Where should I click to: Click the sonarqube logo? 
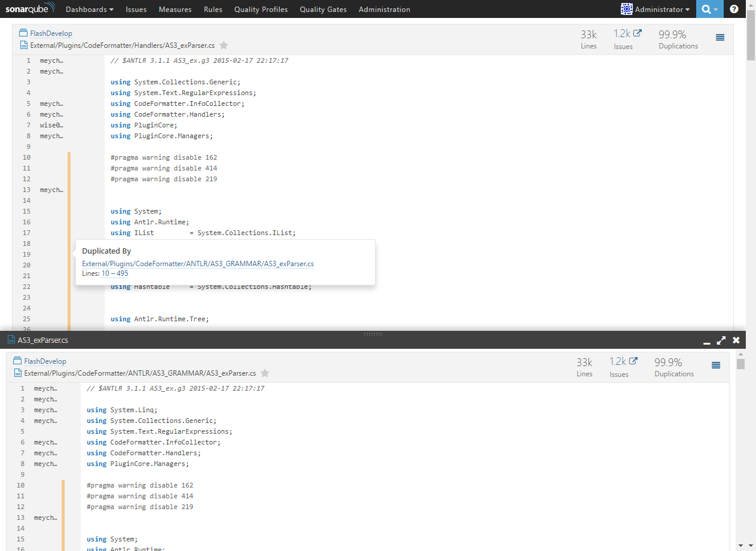click(30, 8)
